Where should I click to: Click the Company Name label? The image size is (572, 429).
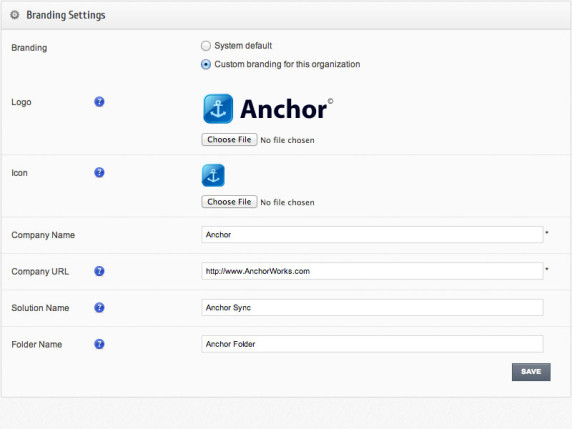pyautogui.click(x=43, y=235)
